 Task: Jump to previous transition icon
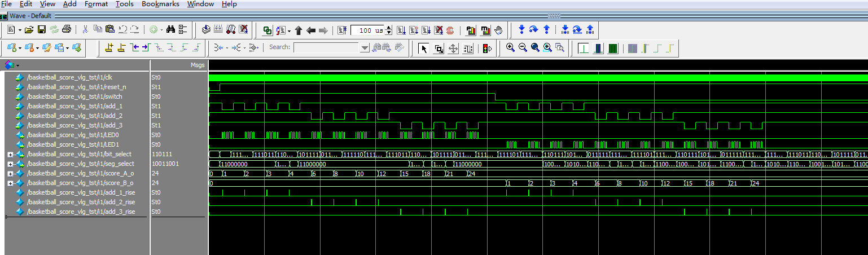coord(134,47)
